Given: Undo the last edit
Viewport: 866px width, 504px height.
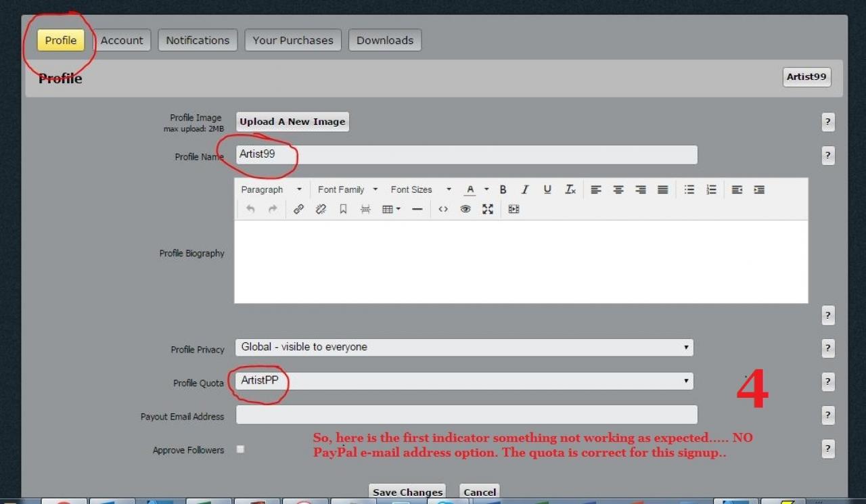Looking at the screenshot, I should (250, 210).
